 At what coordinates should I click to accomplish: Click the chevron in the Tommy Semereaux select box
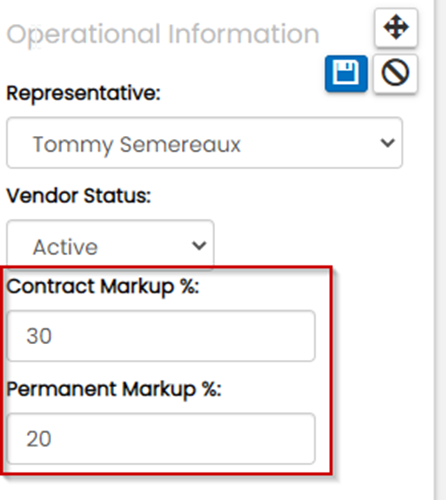click(388, 143)
